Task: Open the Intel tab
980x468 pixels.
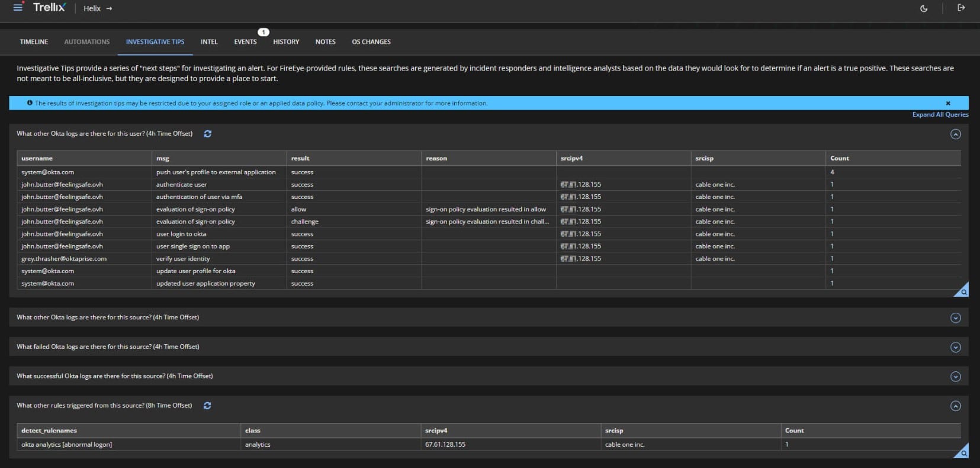Action: pyautogui.click(x=209, y=42)
